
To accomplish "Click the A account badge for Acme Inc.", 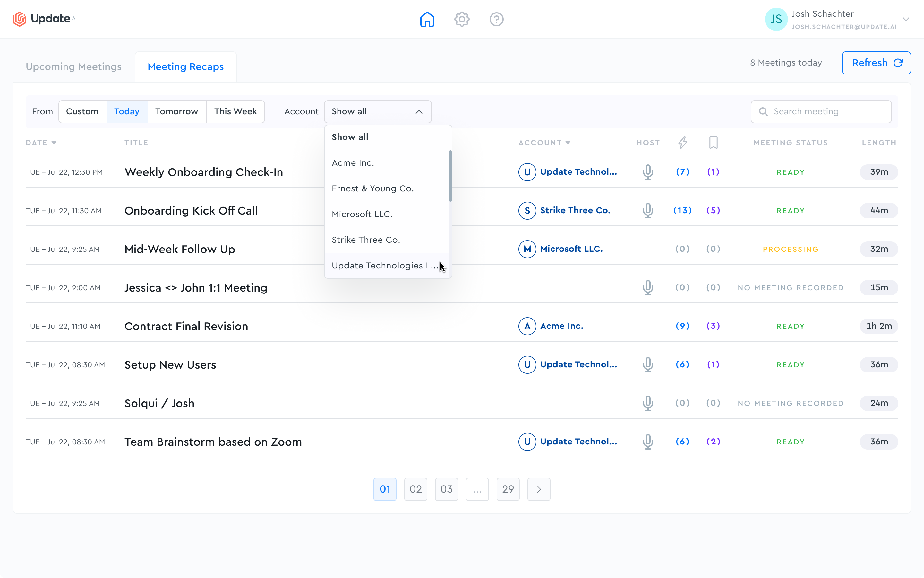I will tap(527, 326).
